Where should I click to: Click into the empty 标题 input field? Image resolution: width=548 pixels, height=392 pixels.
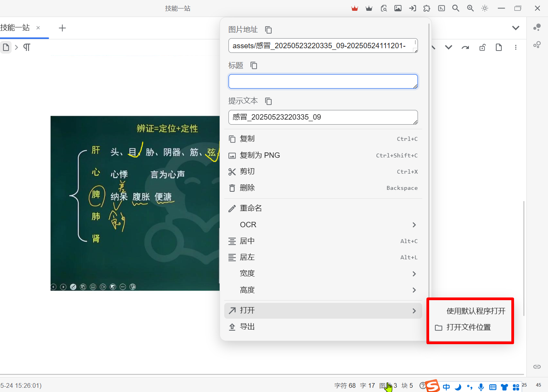[323, 81]
